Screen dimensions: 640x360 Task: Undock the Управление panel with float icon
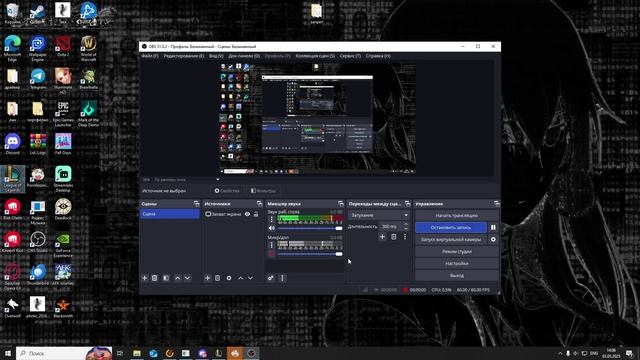(x=496, y=203)
